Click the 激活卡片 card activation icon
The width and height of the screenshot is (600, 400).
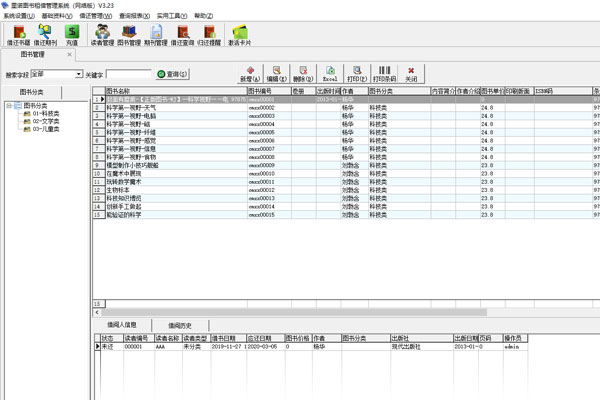pos(240,37)
